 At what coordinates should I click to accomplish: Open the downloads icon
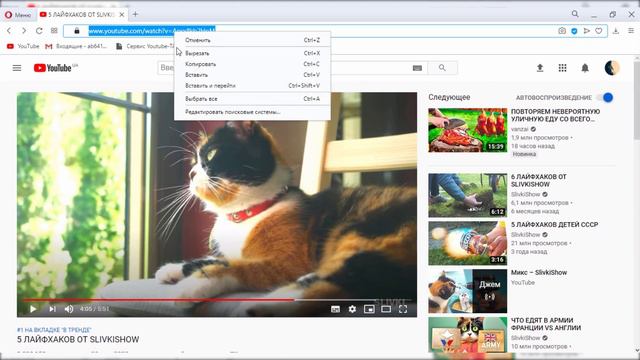point(616,31)
